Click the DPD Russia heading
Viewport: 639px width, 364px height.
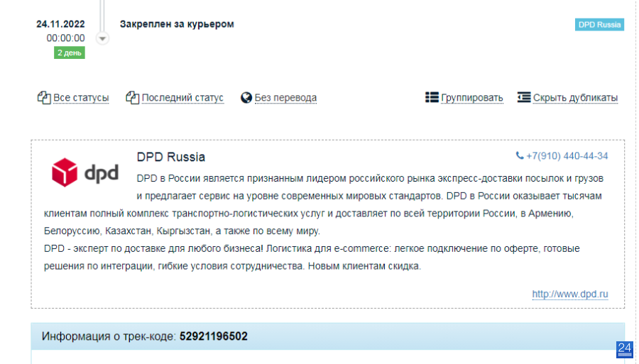(170, 157)
